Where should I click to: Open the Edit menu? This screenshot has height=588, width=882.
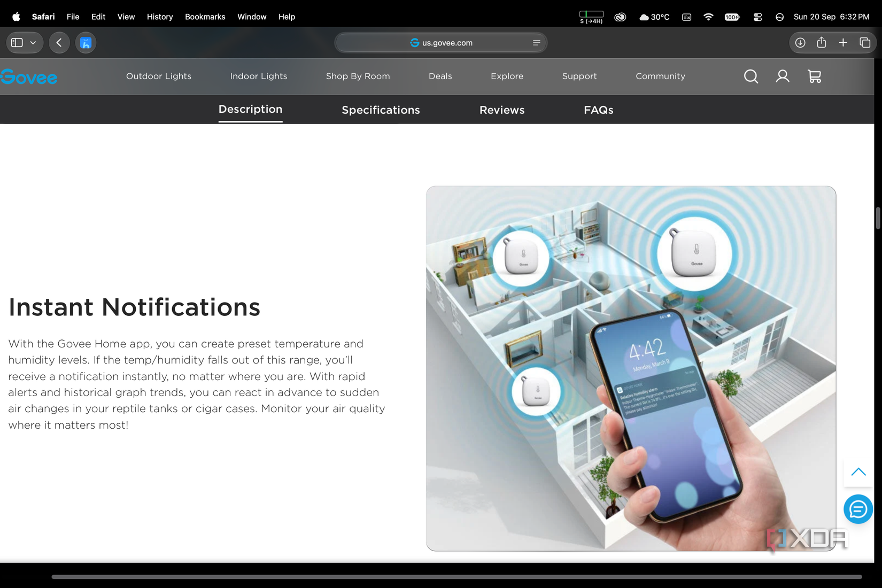point(98,17)
